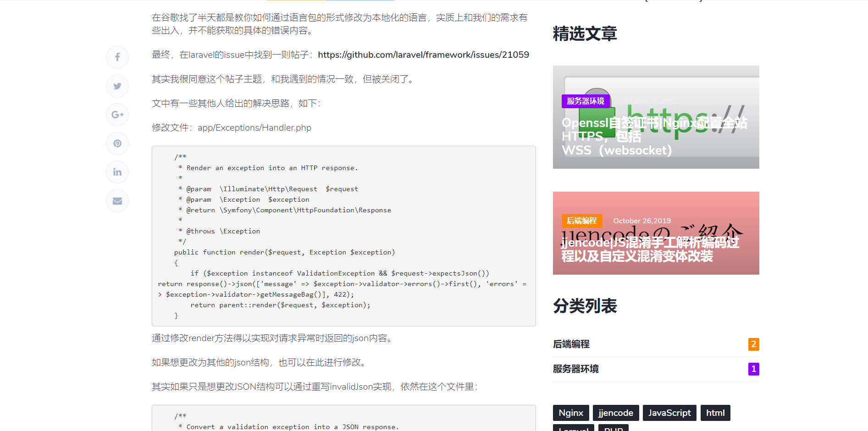Click the orange count badge 2

(x=753, y=344)
